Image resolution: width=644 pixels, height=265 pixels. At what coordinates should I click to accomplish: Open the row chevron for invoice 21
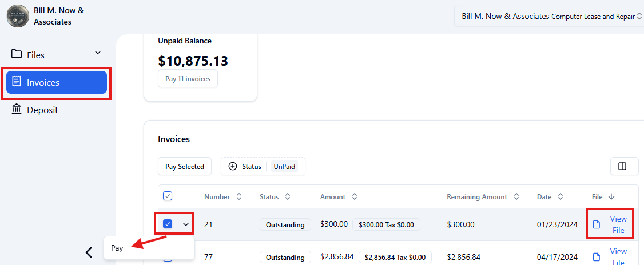coord(186,224)
